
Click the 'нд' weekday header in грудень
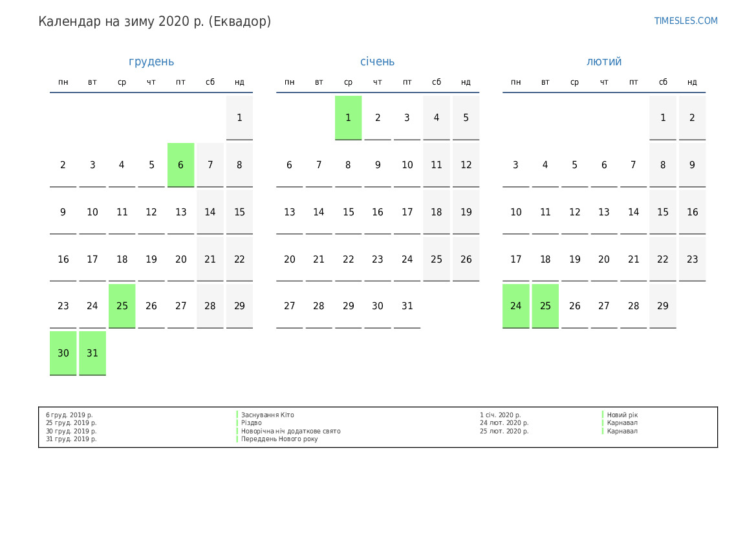click(240, 82)
